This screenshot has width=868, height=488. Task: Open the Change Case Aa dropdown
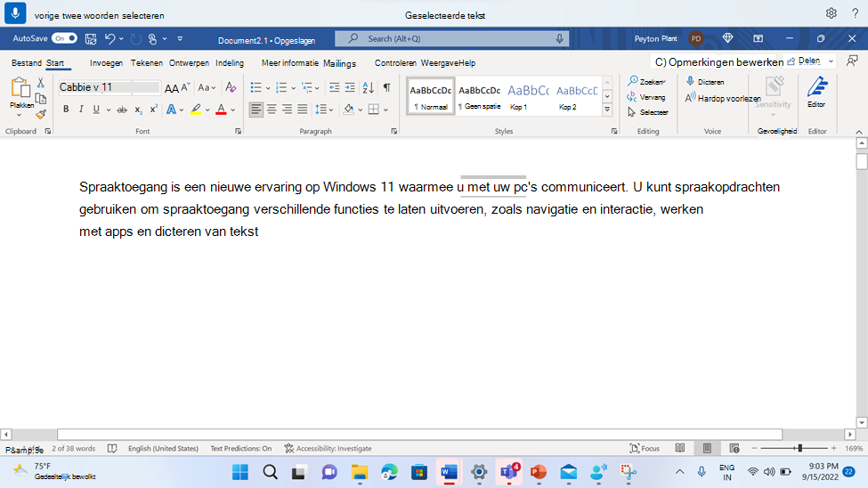tap(207, 87)
